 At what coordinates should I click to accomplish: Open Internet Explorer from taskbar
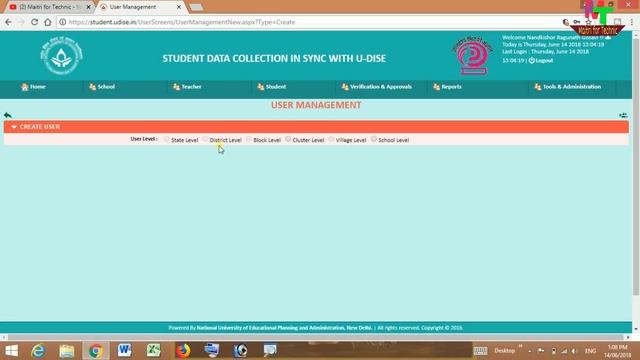point(38,351)
